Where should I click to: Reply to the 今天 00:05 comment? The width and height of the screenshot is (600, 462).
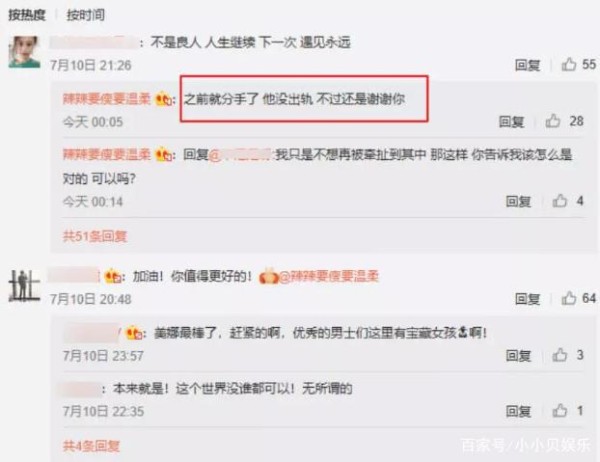[511, 122]
